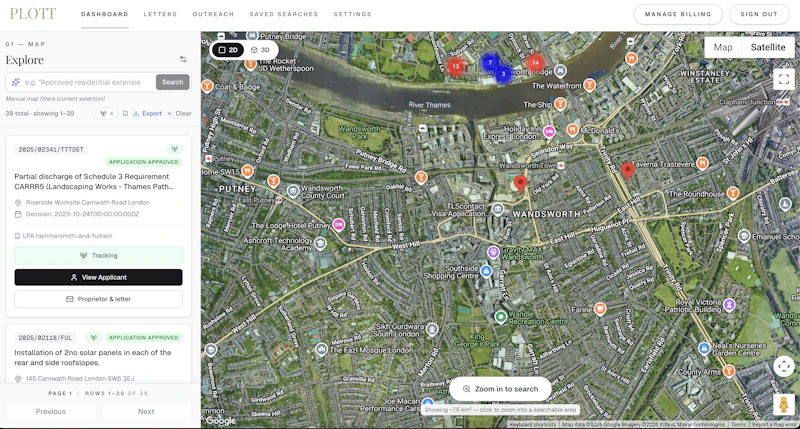Click The Ship pub marker
Viewport: 800px width, 429px height.
(x=561, y=105)
